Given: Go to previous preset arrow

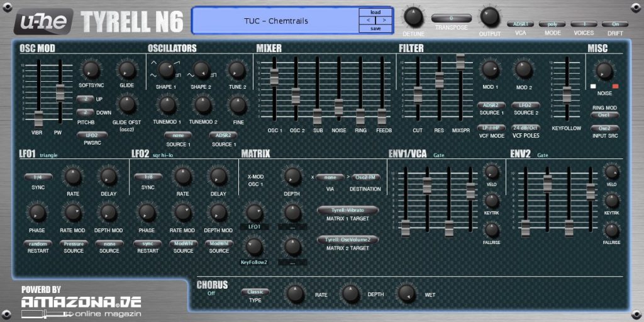Looking at the screenshot, I should coord(367,20).
